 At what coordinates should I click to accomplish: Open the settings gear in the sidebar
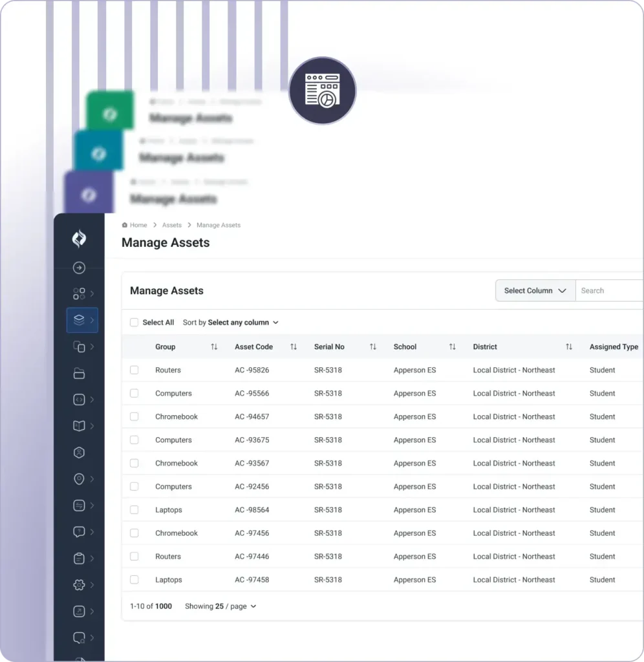point(79,584)
